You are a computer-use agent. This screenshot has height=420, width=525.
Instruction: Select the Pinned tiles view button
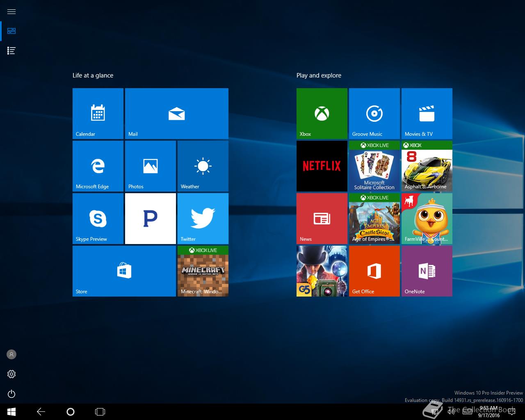pos(11,31)
